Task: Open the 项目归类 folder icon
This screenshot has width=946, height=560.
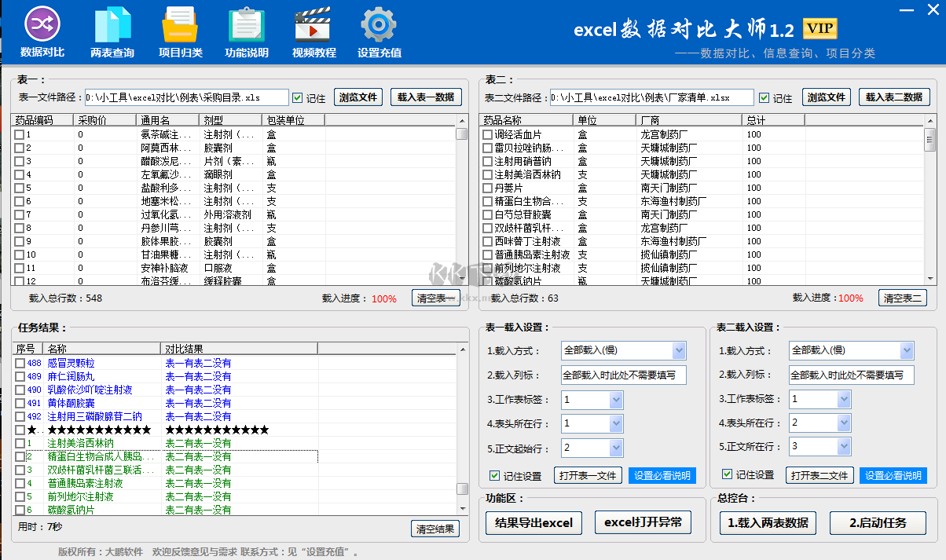Action: point(180,24)
